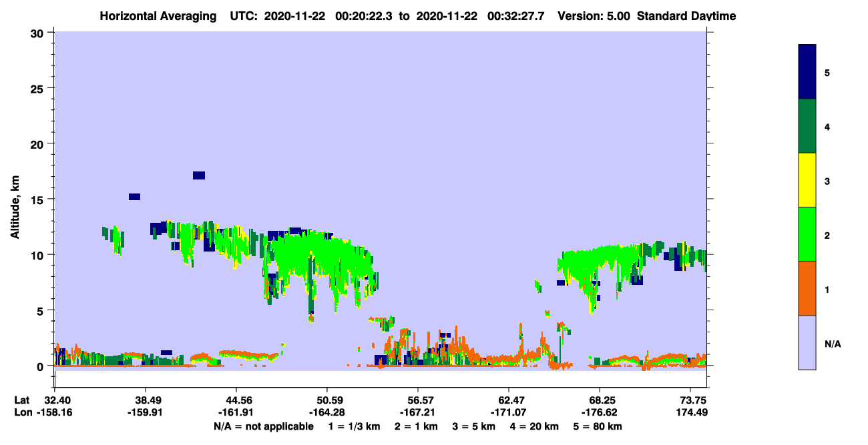
Task: Click the colorbar label '3'
Action: click(x=827, y=181)
